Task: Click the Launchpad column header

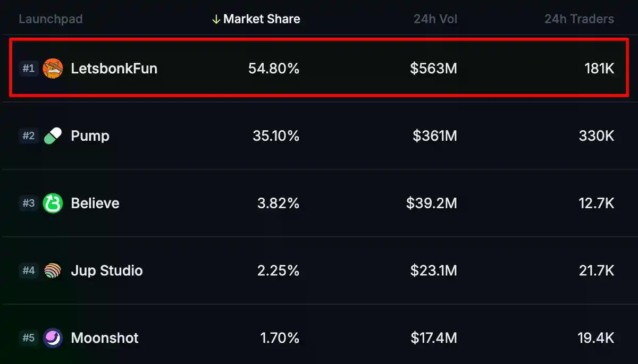Action: pos(51,20)
